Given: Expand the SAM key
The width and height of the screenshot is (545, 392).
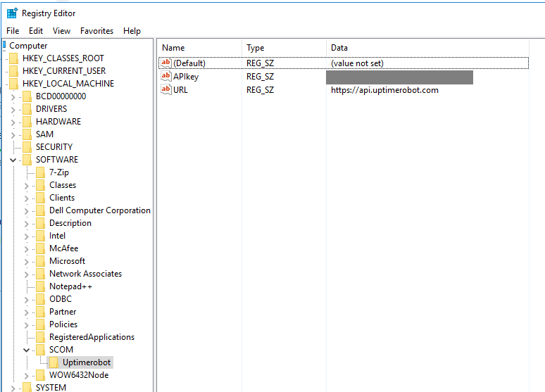Looking at the screenshot, I should 13,135.
